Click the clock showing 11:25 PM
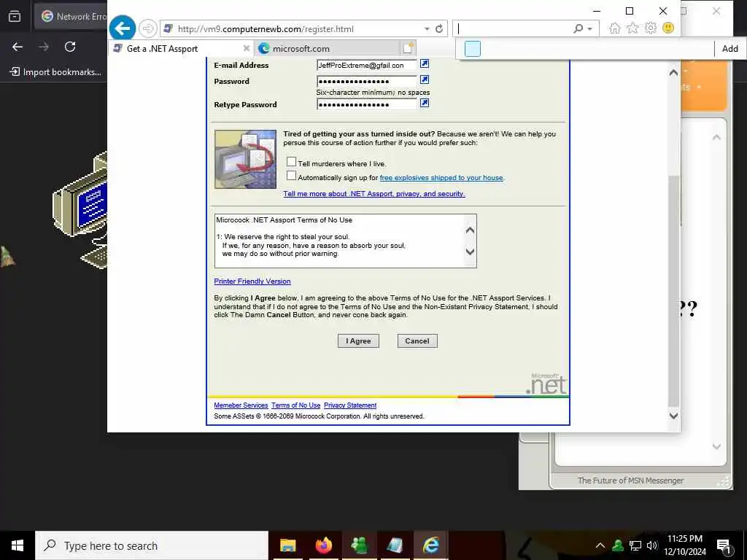Image resolution: width=747 pixels, height=560 pixels. [684, 539]
